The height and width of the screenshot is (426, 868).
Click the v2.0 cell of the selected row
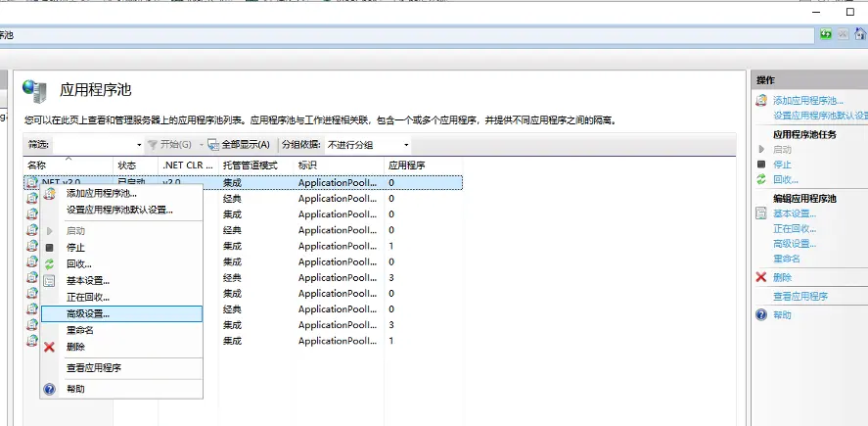(171, 182)
